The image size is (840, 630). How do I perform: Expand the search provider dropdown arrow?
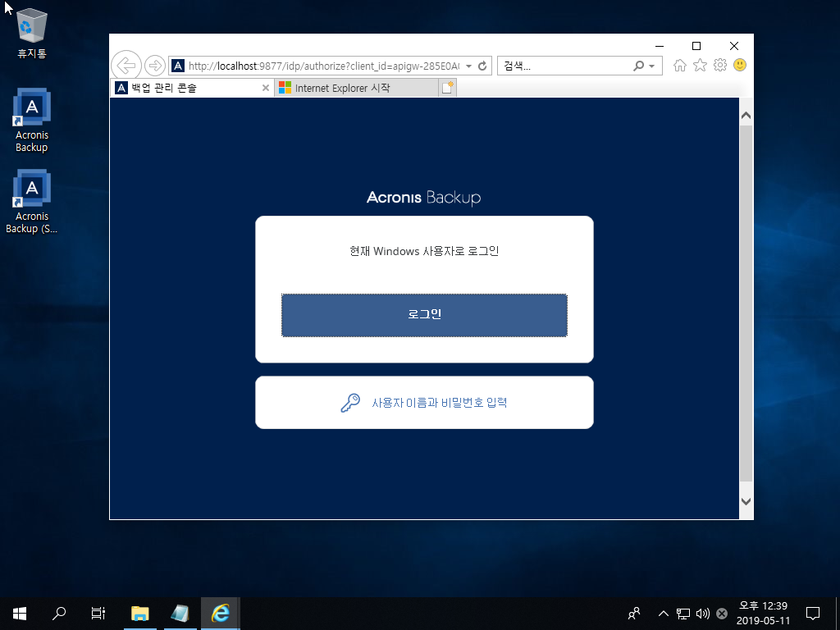[652, 66]
